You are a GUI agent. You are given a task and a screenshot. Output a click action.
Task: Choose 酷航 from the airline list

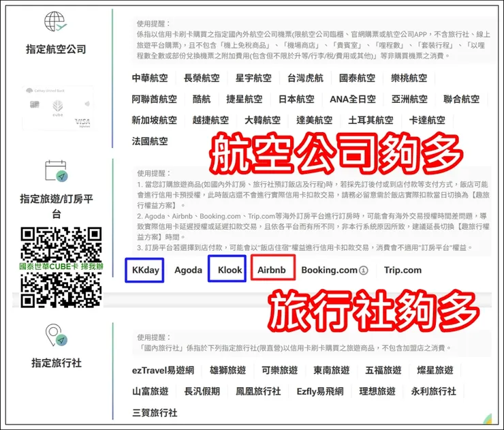coord(202,99)
